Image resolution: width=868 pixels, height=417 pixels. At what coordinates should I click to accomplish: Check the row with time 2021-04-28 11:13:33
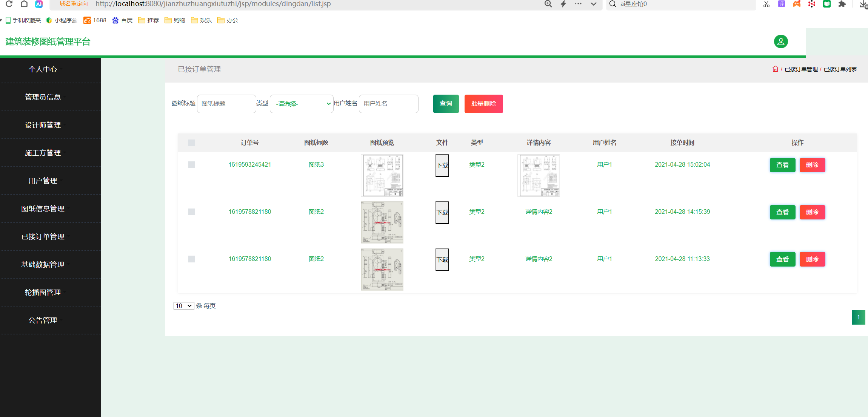(x=192, y=259)
